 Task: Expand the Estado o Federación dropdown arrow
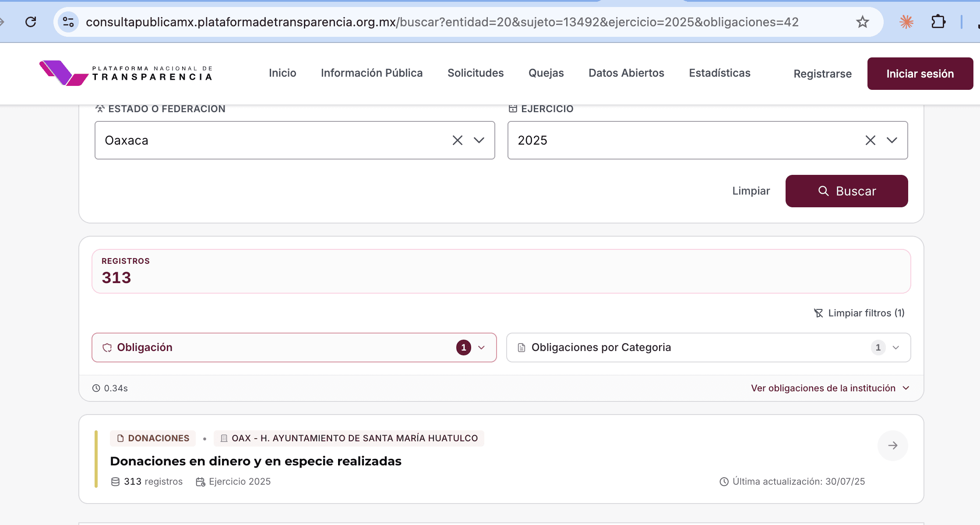pyautogui.click(x=479, y=140)
